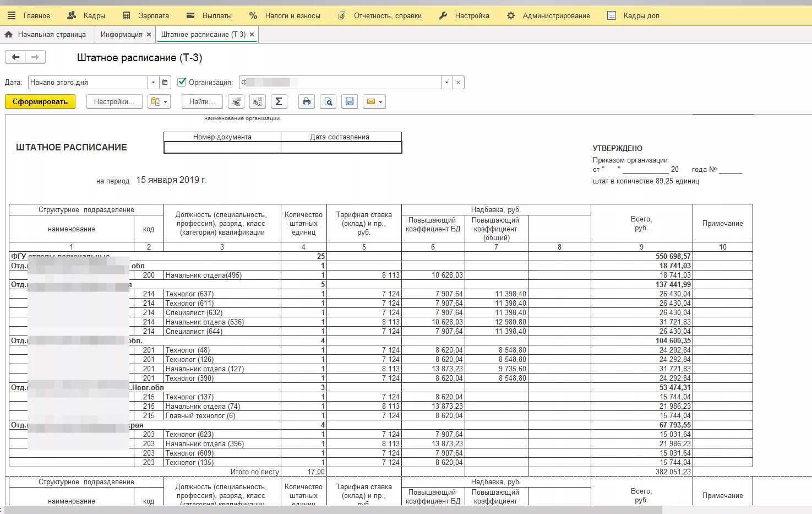Open the Налоги и взносы menu
The image size is (812, 514).
[x=285, y=15]
